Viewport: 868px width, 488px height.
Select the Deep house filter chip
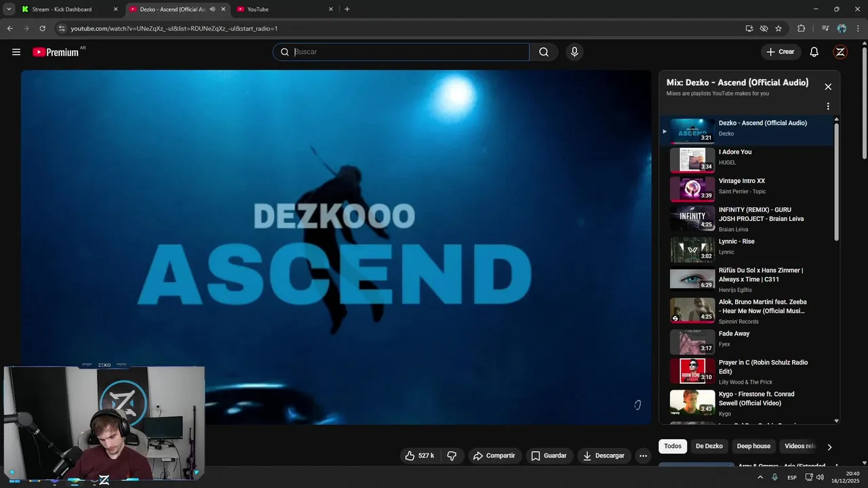point(753,447)
